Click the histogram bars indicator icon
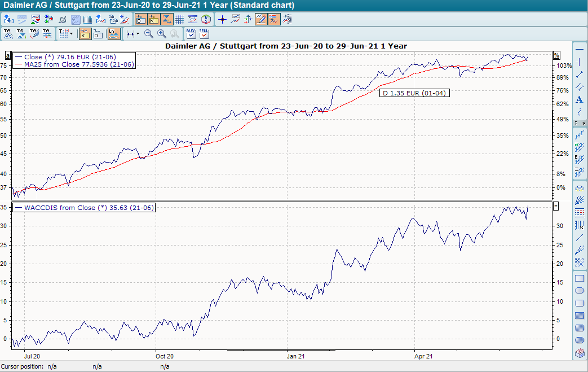Screen dimensions: 588x372 [88, 19]
